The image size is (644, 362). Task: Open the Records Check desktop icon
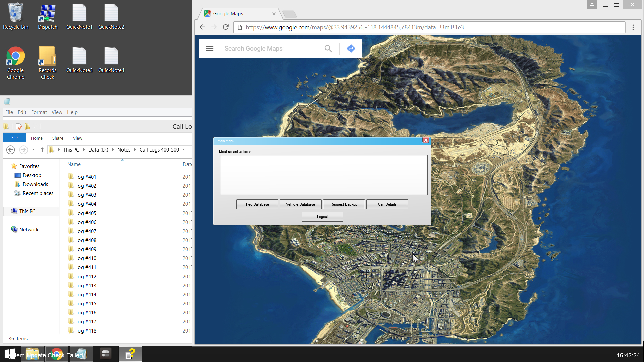(47, 62)
